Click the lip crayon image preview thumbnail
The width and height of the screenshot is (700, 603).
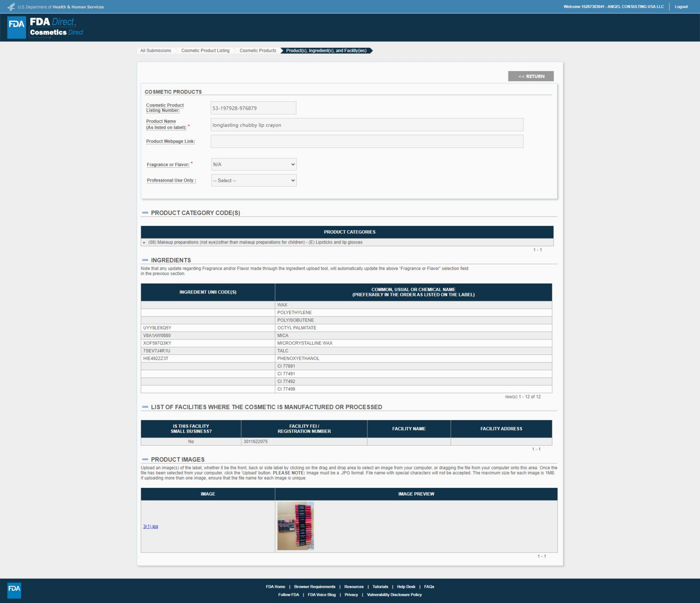(x=295, y=526)
